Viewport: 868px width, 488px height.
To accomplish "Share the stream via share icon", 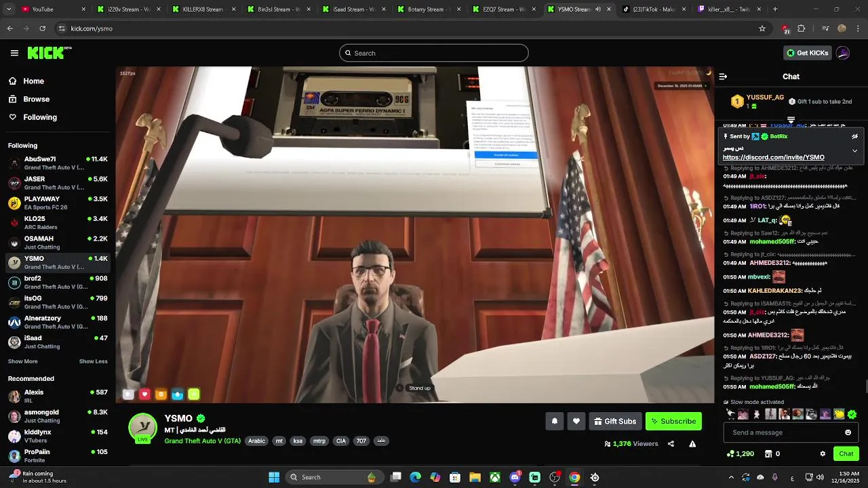I will tap(671, 444).
